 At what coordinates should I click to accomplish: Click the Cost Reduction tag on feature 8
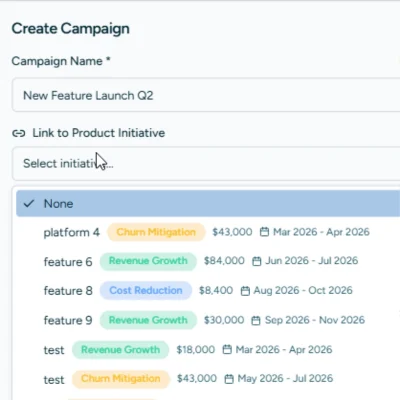(146, 290)
